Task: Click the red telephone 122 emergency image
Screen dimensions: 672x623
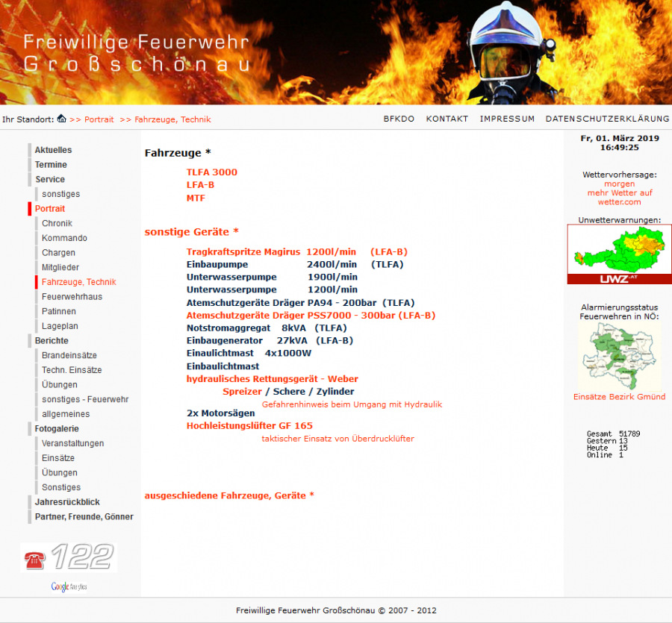Action: pos(69,557)
